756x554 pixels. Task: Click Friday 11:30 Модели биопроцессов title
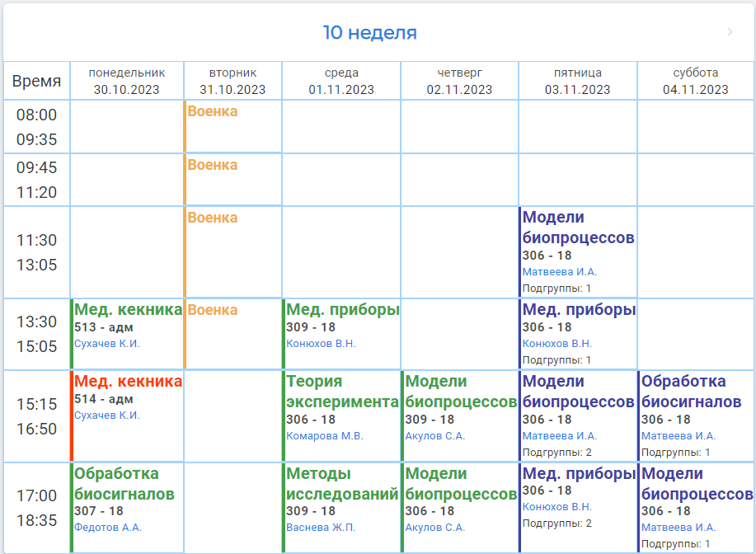tap(578, 228)
